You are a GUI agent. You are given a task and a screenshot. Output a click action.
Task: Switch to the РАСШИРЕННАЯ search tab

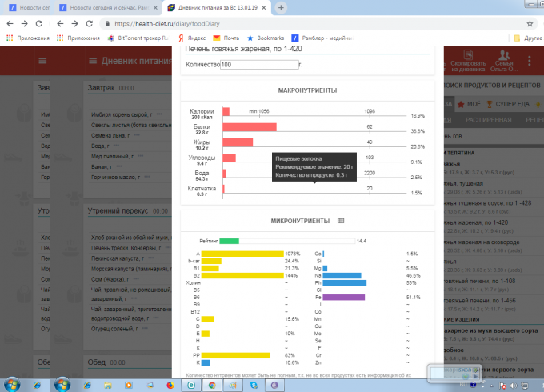(x=486, y=120)
